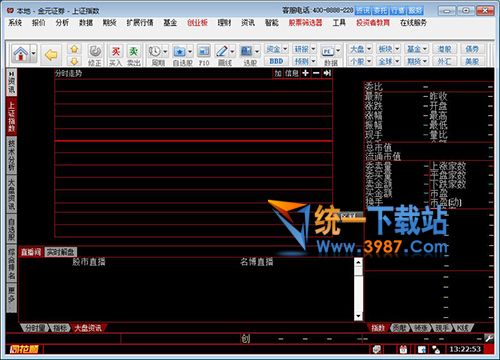Open the 投资者教育 menu

373,23
